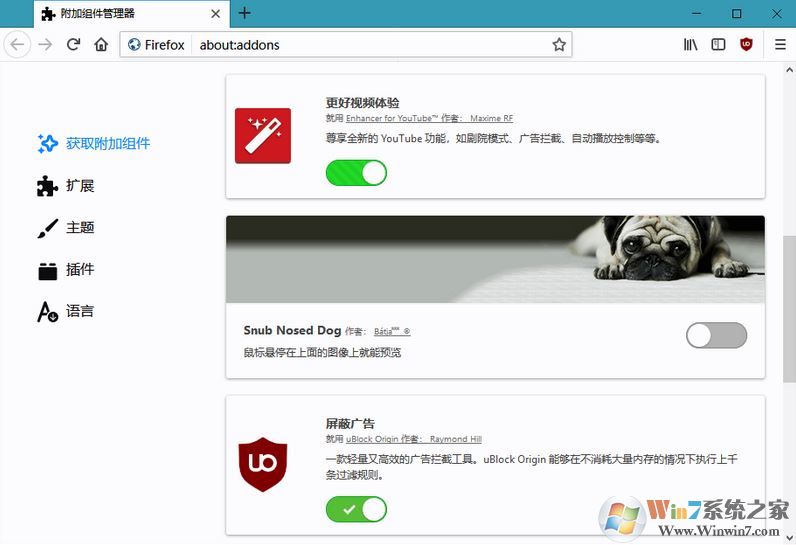The image size is (796, 545).
Task: Click the 更好视频体验 heading
Action: pyautogui.click(x=362, y=103)
